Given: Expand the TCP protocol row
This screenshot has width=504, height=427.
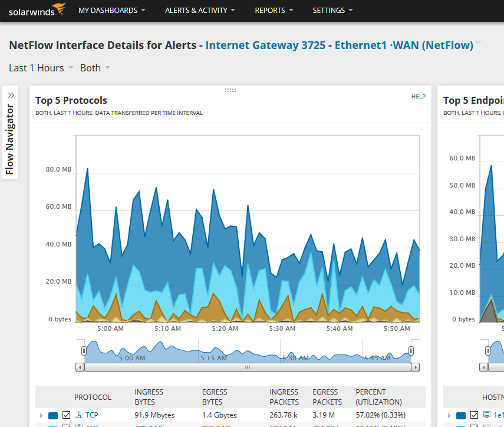Looking at the screenshot, I should pyautogui.click(x=41, y=415).
